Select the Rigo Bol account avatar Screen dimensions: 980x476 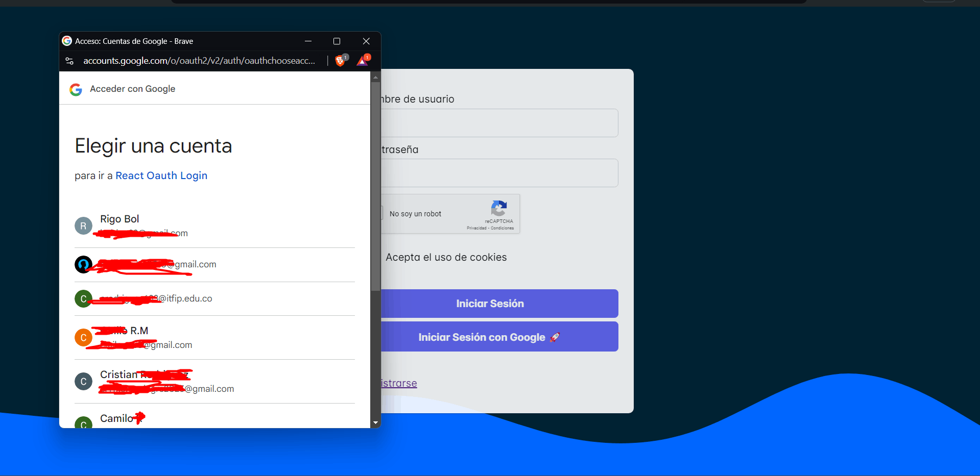(83, 226)
